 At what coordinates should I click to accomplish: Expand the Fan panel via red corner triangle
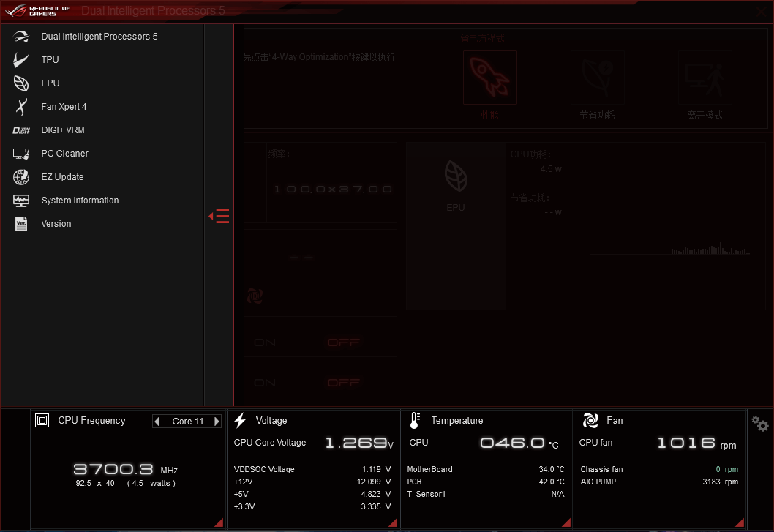coord(740,522)
